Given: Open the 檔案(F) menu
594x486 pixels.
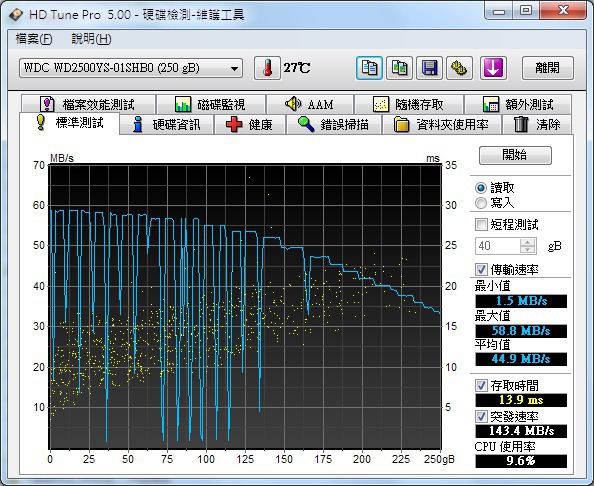Looking at the screenshot, I should (x=33, y=39).
